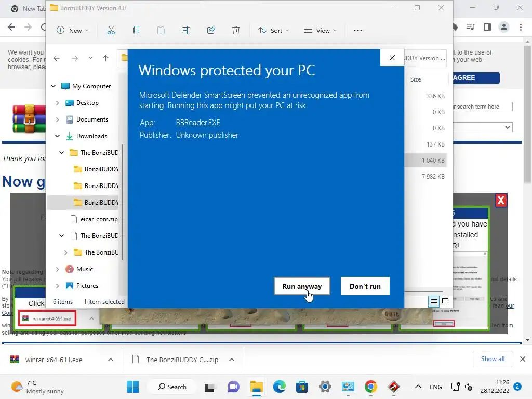Open Task View from taskbar

[209, 387]
